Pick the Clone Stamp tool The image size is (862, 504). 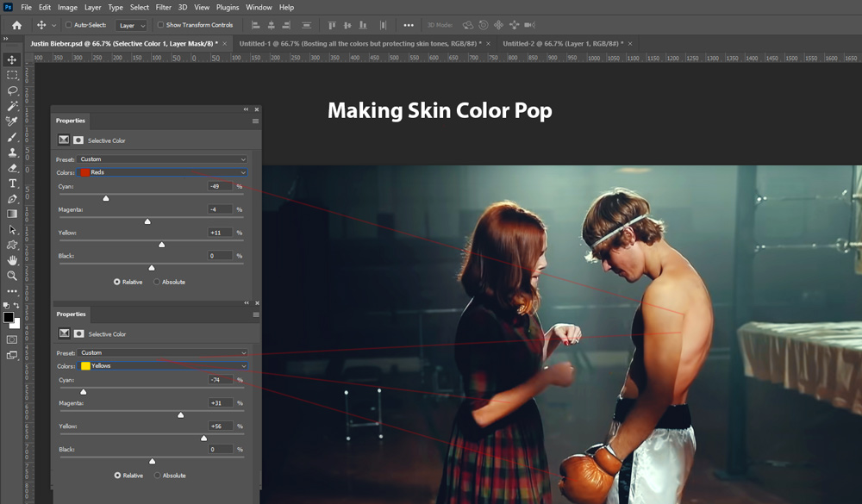click(x=12, y=152)
